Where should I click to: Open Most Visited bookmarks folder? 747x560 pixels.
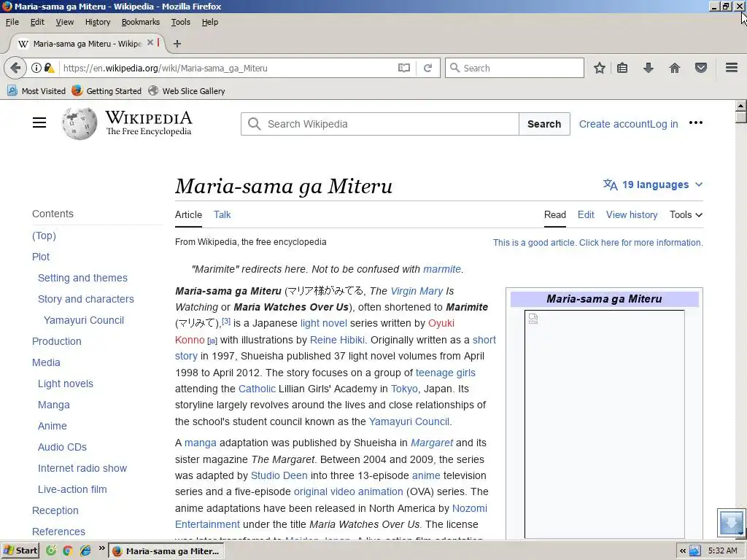(x=36, y=91)
